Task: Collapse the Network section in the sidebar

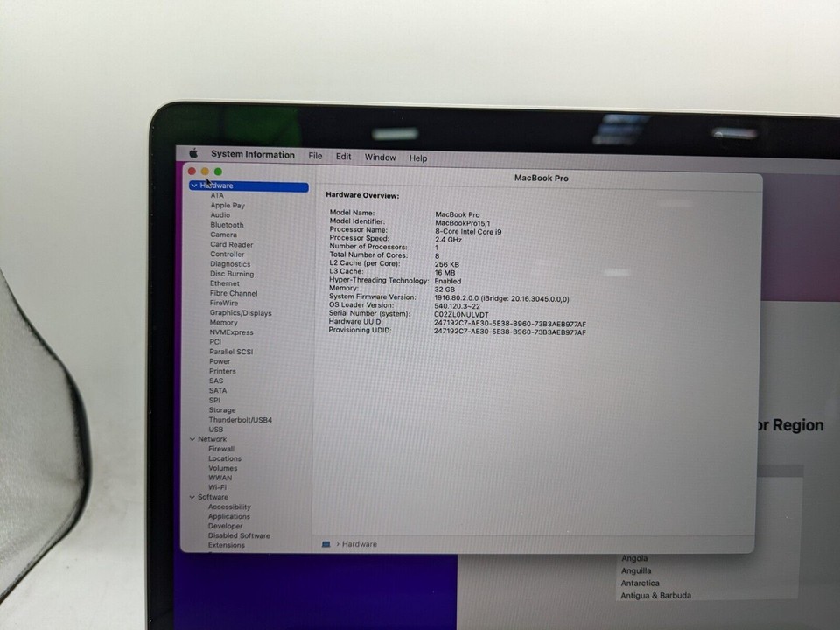Action: 193,438
